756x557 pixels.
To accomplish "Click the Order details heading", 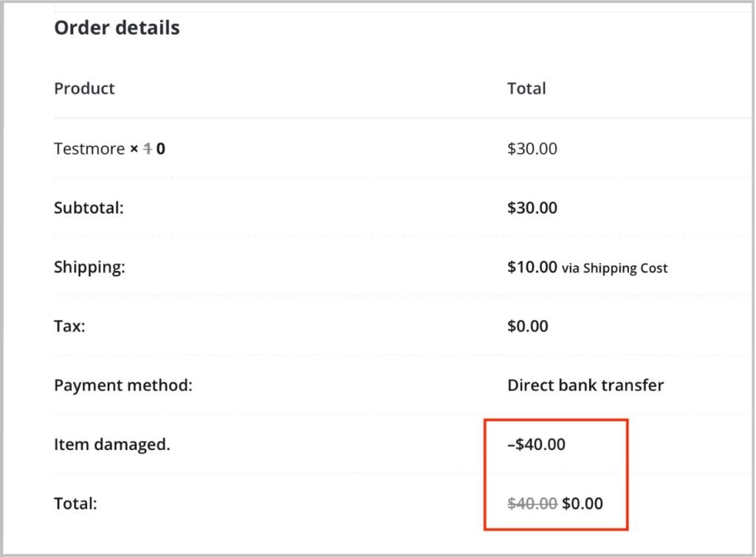I will 117,28.
